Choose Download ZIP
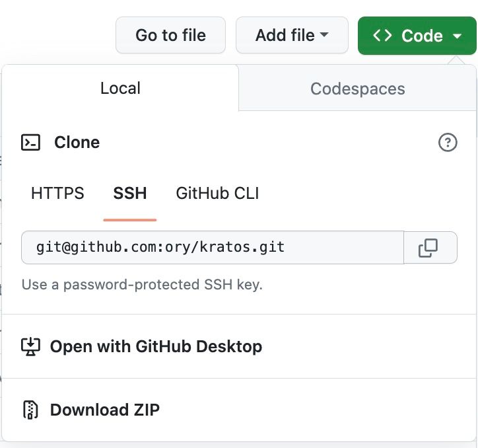 [104, 410]
